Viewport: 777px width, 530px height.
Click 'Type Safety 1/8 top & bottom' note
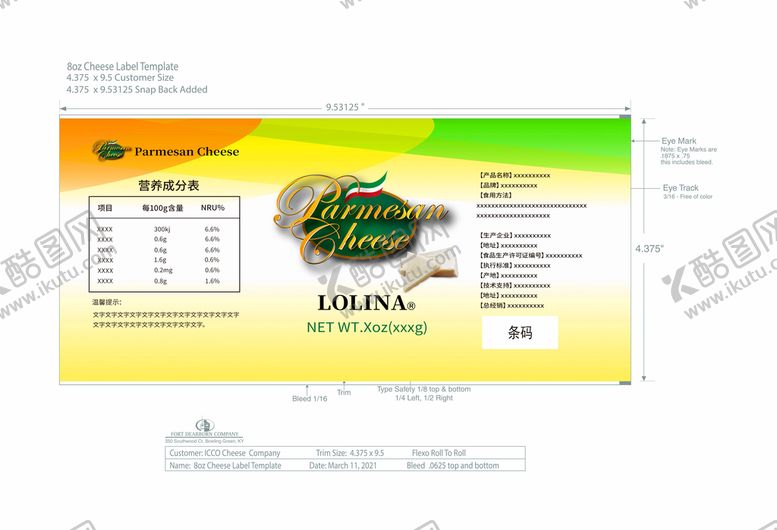pos(424,389)
